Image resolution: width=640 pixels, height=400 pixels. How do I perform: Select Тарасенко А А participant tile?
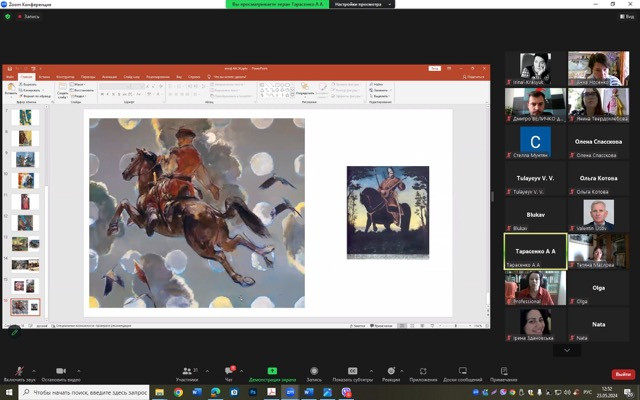(x=534, y=251)
